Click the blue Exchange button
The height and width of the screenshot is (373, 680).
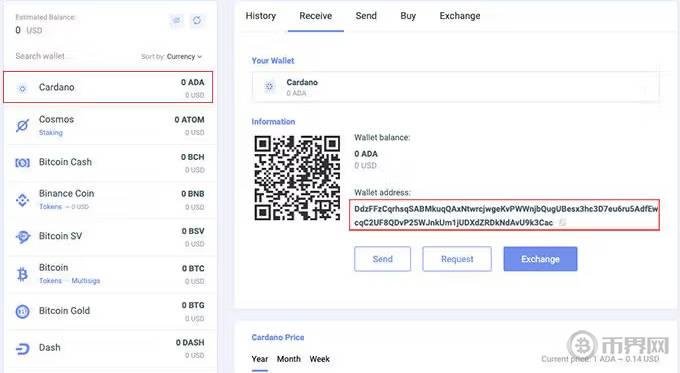[540, 259]
